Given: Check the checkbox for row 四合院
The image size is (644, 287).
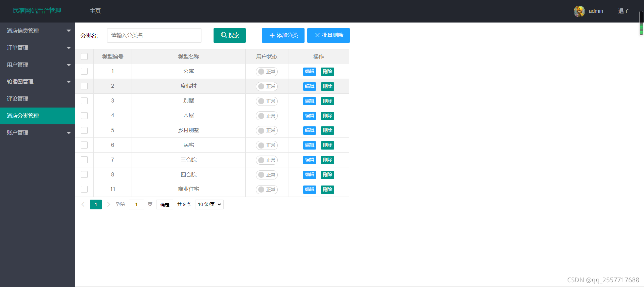Looking at the screenshot, I should [84, 174].
